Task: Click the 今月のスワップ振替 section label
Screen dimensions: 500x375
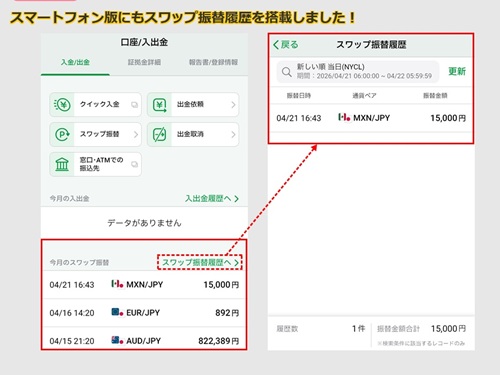Action: point(79,263)
